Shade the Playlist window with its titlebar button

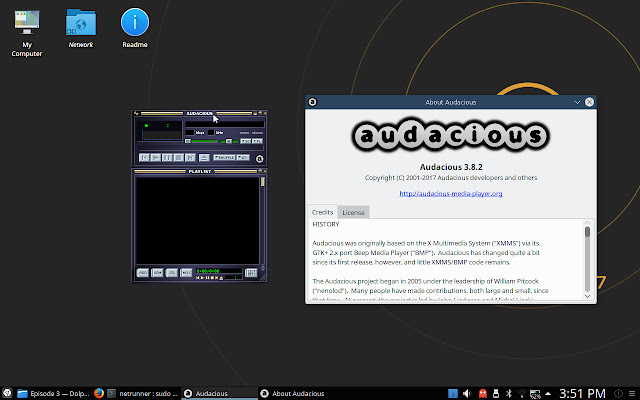pyautogui.click(x=260, y=171)
